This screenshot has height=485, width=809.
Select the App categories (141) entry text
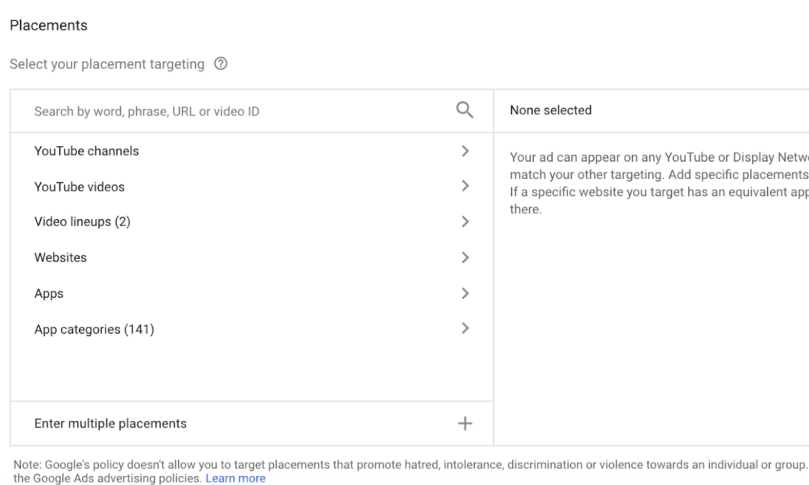[94, 329]
